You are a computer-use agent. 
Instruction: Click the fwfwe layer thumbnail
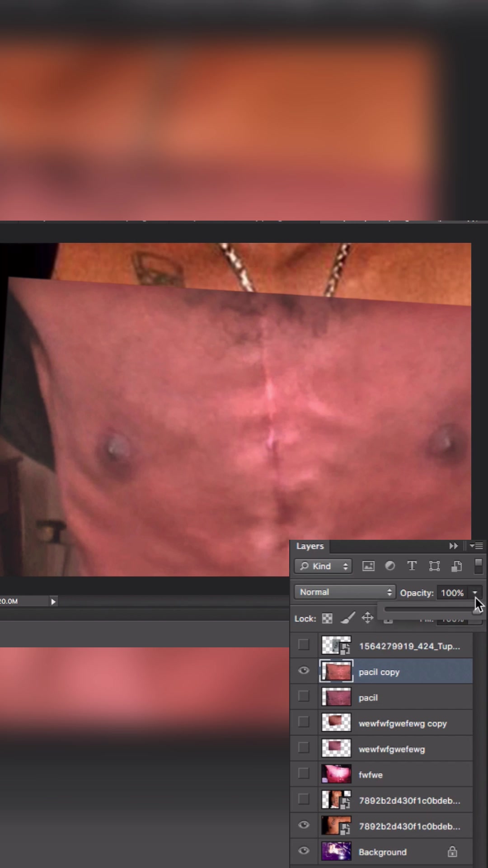(x=336, y=774)
